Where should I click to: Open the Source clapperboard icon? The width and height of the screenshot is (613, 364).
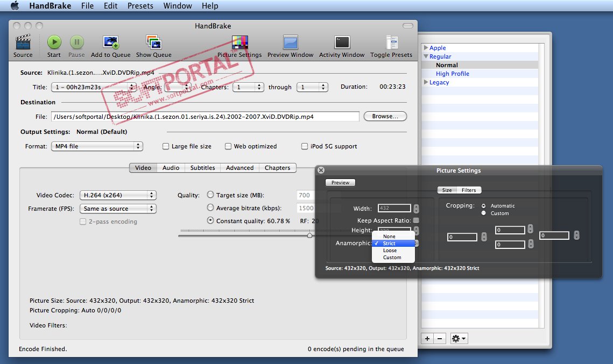tap(23, 42)
